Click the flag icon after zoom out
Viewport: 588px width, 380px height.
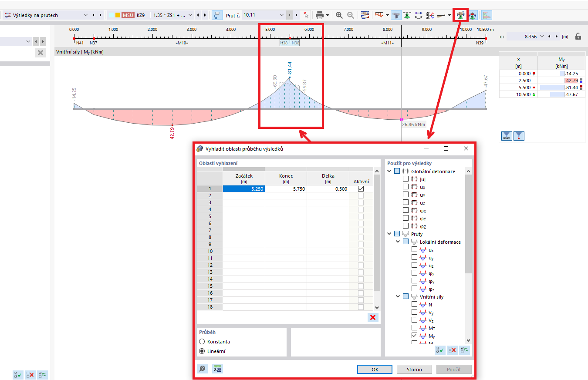click(x=365, y=15)
